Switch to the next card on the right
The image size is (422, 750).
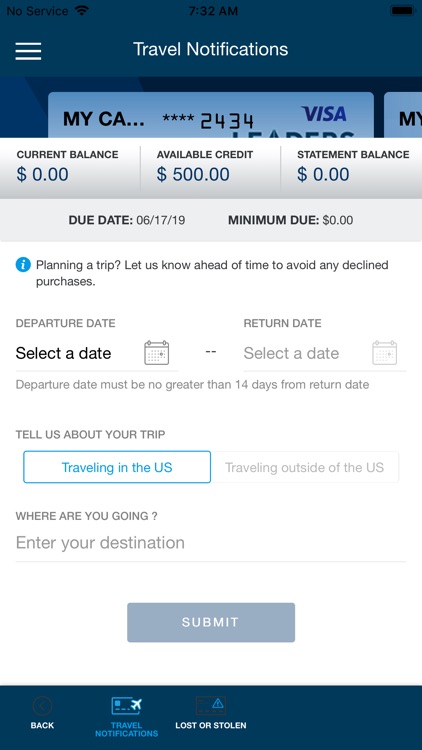click(403, 115)
